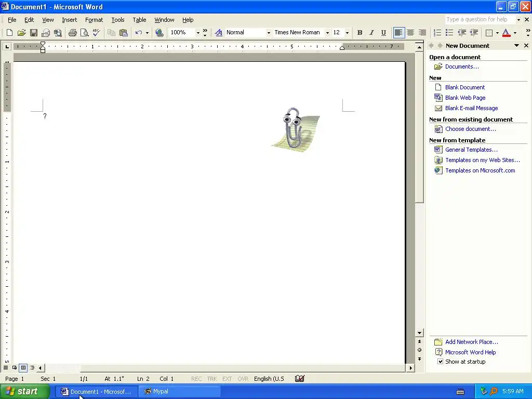Click the Blank Document link
Viewport: 532px width, 399px height.
point(465,87)
